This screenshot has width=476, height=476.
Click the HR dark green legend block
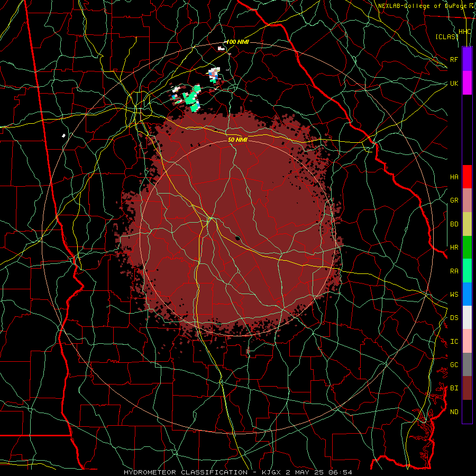(467, 248)
